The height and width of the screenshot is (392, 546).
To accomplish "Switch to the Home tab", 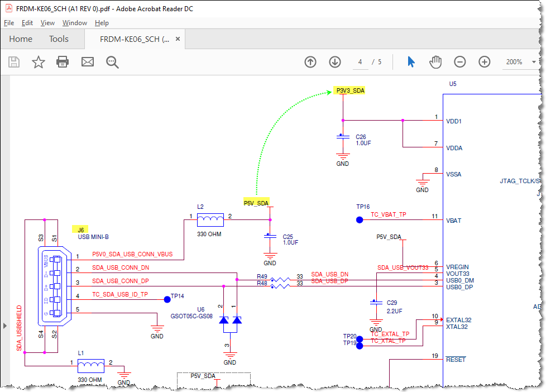I will point(21,39).
